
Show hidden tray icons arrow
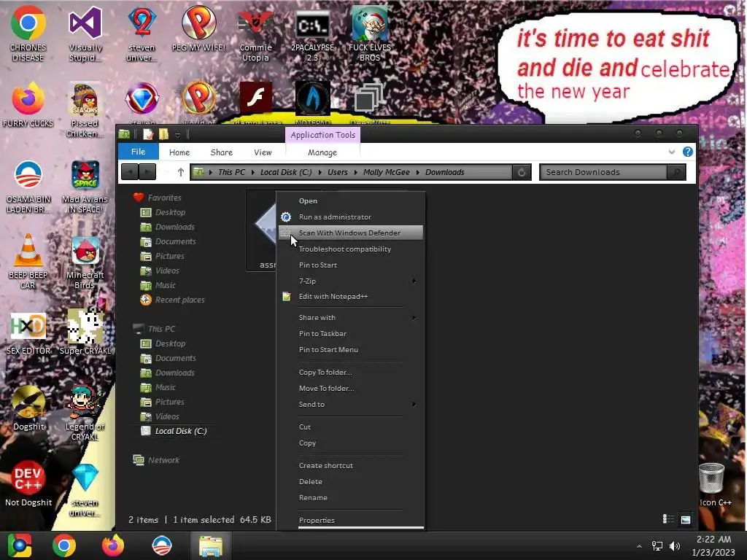pyautogui.click(x=639, y=546)
